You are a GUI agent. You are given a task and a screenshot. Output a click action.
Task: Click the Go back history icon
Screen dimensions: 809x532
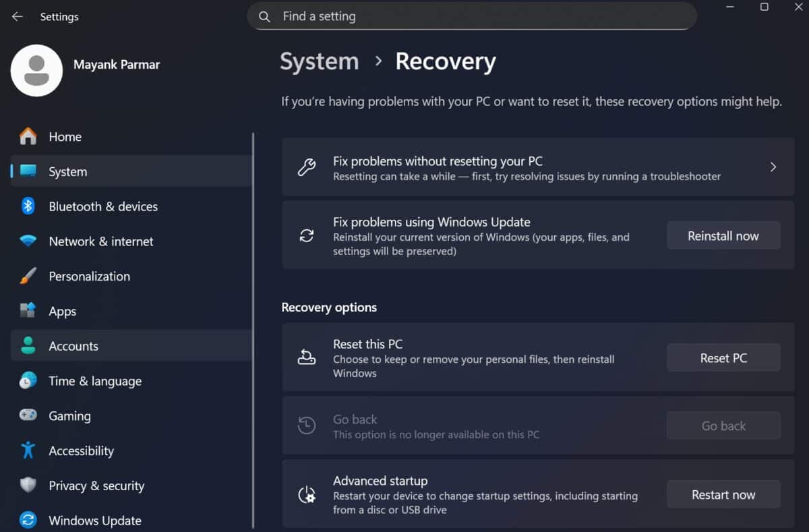click(x=307, y=425)
